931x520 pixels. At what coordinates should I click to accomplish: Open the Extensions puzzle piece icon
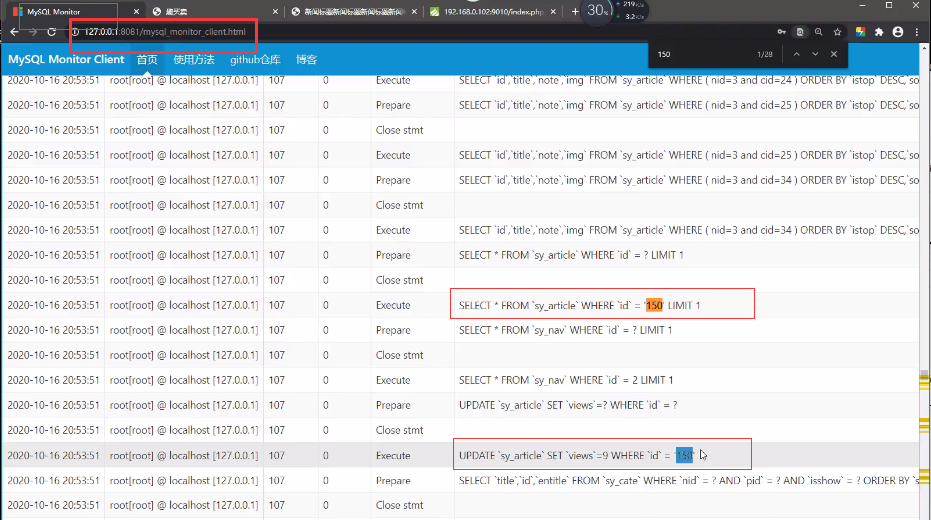pyautogui.click(x=879, y=32)
